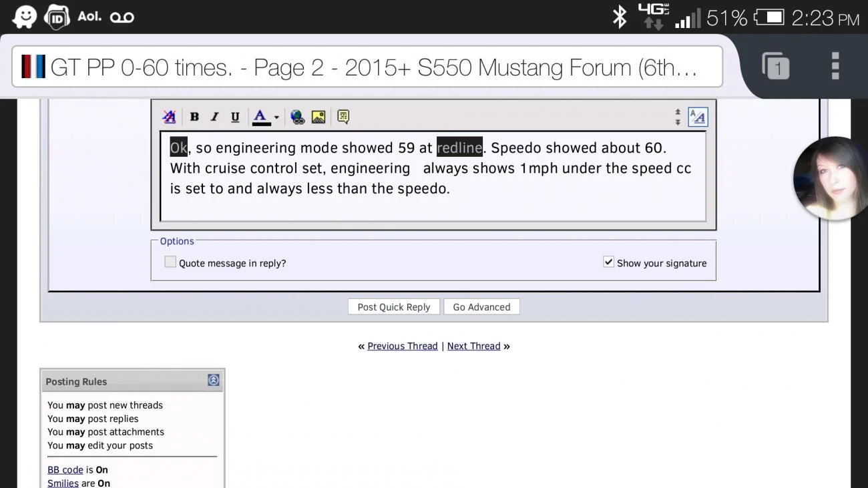The image size is (868, 488).
Task: Open the Go Advanced editor
Action: click(x=481, y=307)
